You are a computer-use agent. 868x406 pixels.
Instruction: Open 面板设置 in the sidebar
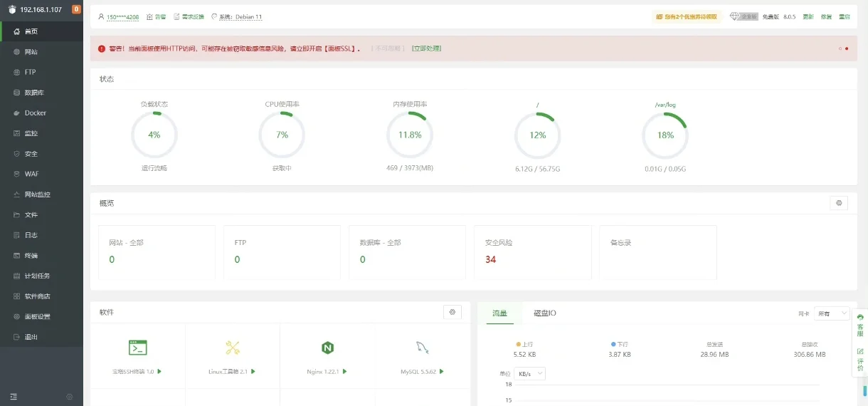41,316
